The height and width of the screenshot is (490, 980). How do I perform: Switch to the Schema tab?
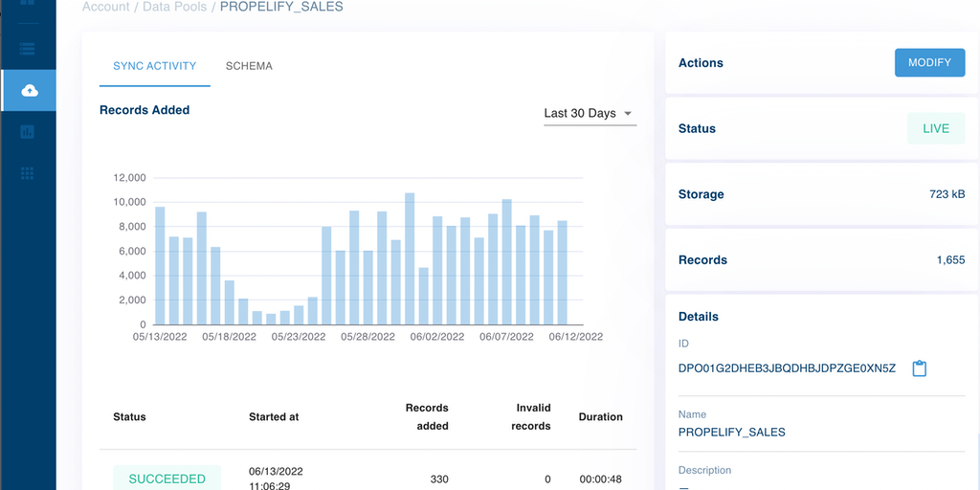coord(249,66)
